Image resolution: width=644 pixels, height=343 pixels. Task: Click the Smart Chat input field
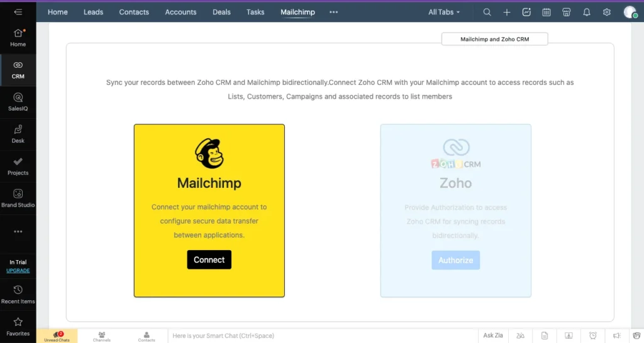tap(323, 335)
